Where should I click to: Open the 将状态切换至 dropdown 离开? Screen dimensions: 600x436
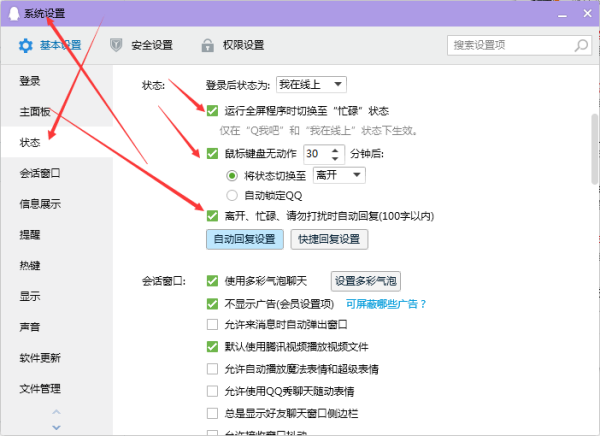click(x=339, y=175)
